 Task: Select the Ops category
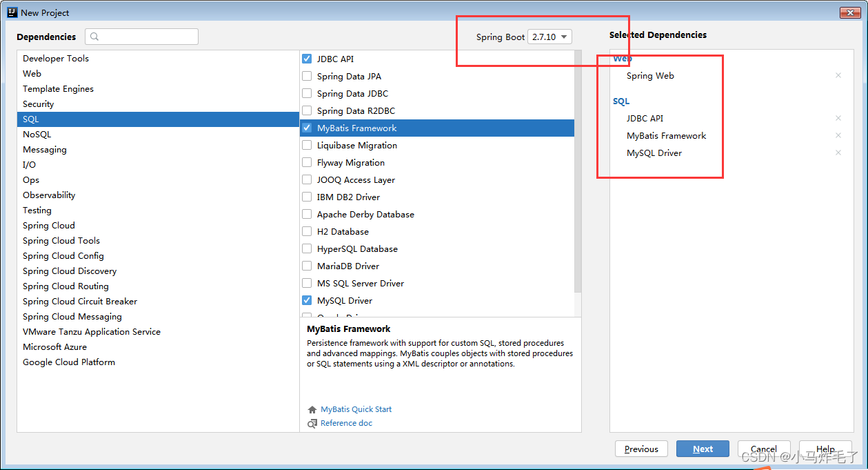pyautogui.click(x=158, y=180)
